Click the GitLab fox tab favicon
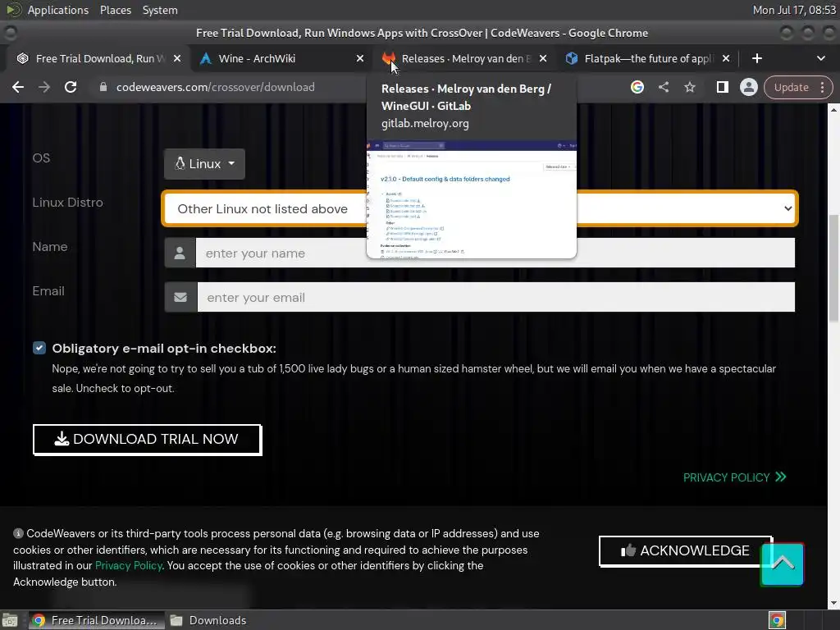840x630 pixels. (388, 58)
